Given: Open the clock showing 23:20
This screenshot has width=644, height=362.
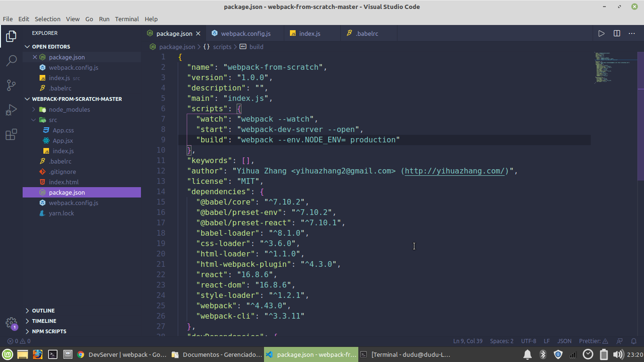Looking at the screenshot, I should [x=635, y=354].
